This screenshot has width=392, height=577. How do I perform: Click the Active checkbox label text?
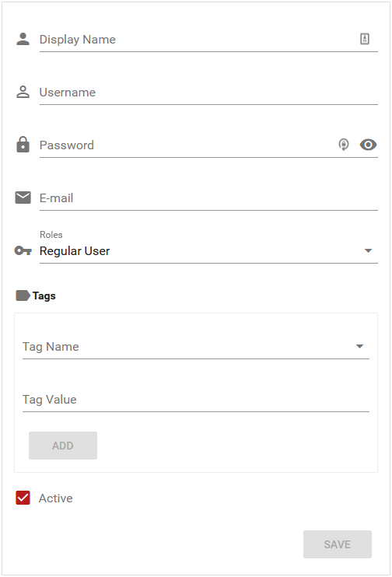click(x=55, y=498)
